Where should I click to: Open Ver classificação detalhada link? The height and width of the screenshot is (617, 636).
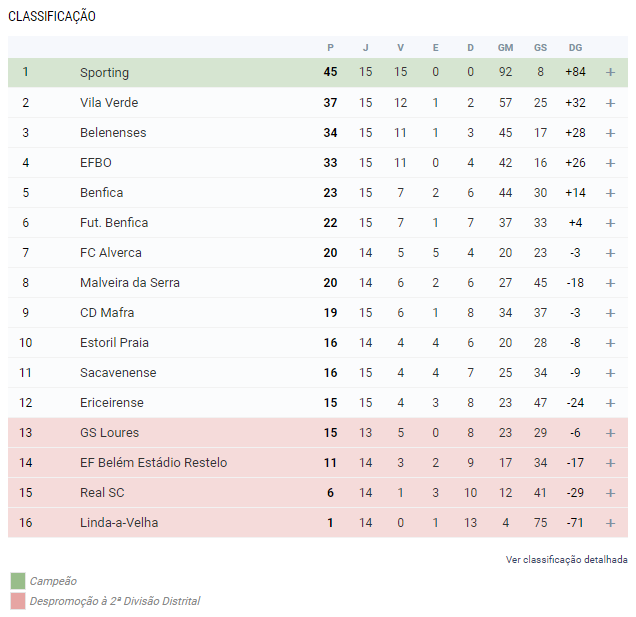(x=566, y=559)
